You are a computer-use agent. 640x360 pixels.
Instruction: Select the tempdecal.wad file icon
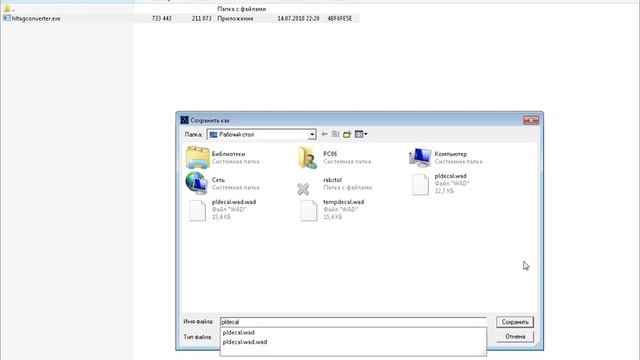click(309, 210)
